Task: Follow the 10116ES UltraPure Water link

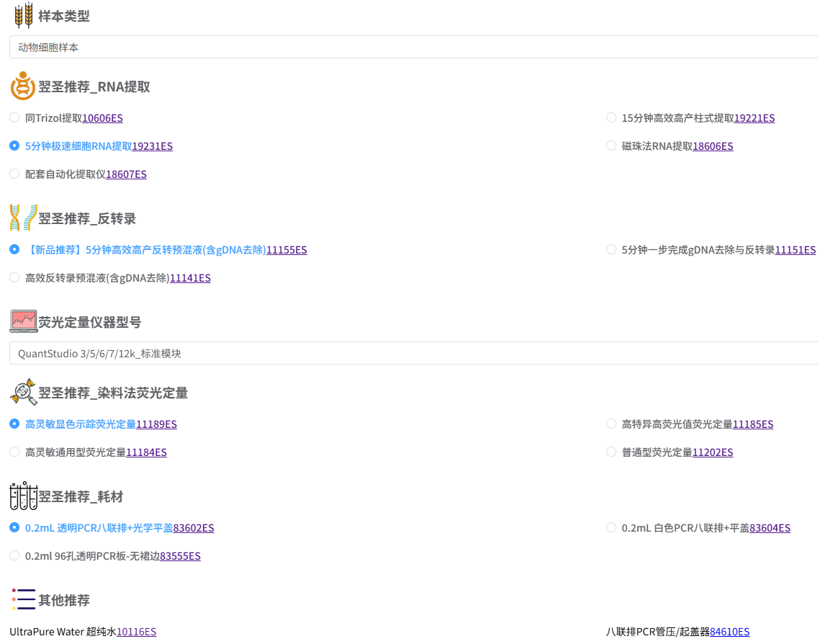Action: 136,632
